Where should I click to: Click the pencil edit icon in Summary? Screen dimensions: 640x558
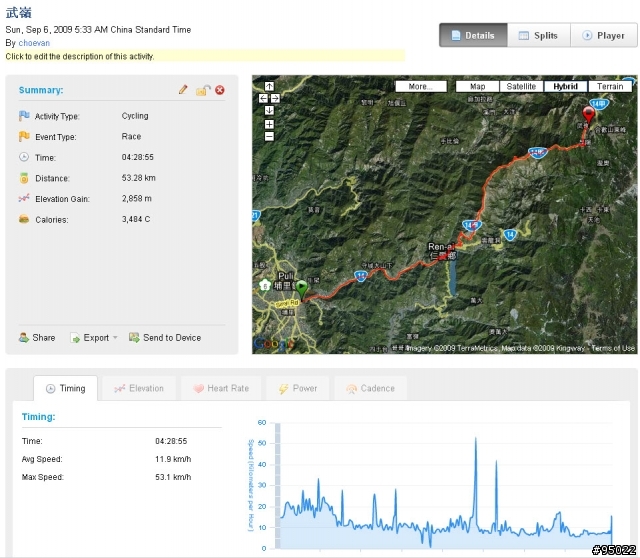[x=183, y=89]
